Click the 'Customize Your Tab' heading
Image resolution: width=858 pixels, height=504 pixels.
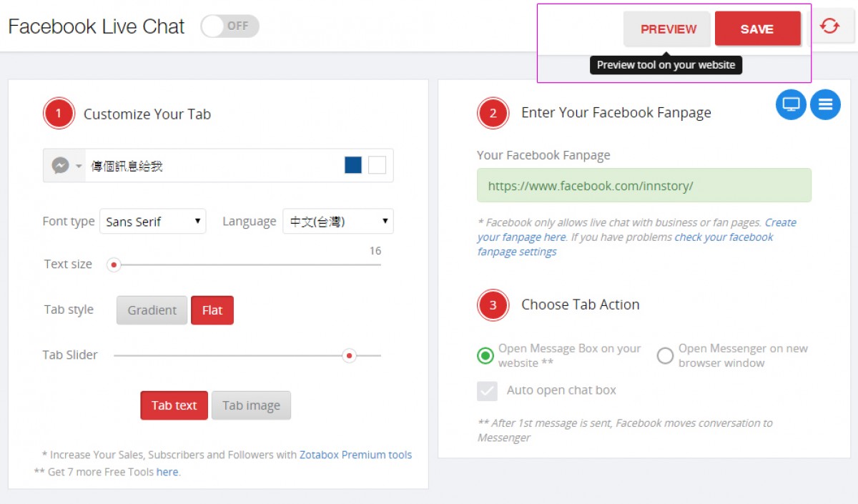pyautogui.click(x=147, y=114)
